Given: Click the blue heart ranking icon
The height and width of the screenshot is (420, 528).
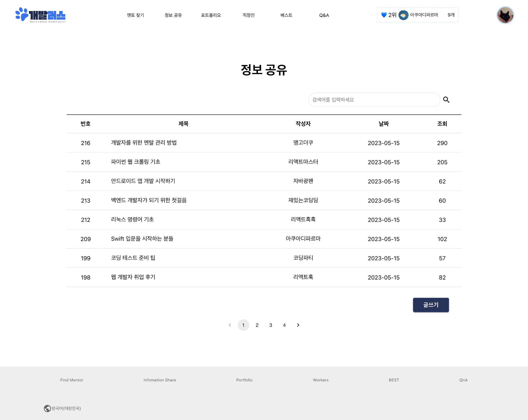Looking at the screenshot, I should click(x=384, y=15).
